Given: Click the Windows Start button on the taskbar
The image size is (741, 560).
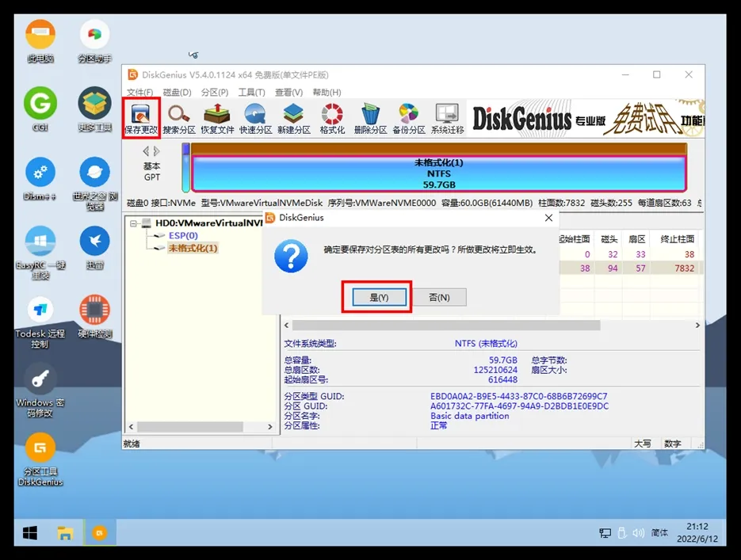Looking at the screenshot, I should (30, 532).
